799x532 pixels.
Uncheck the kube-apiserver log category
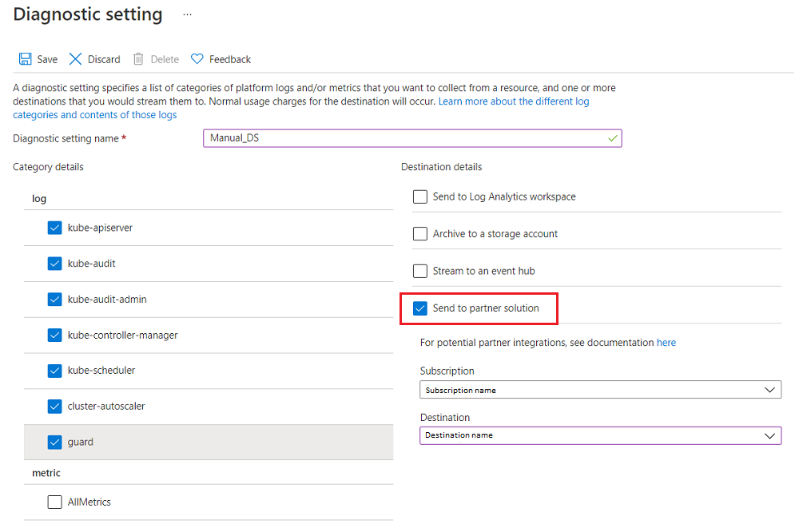click(55, 228)
